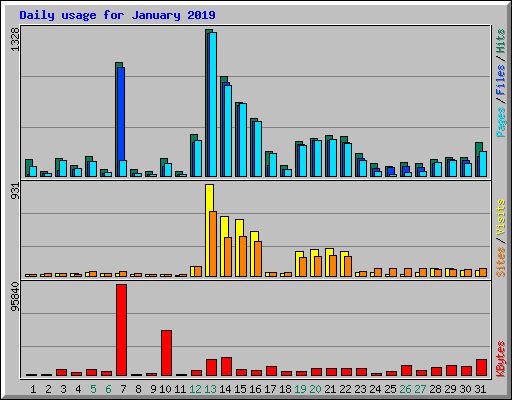512x400 pixels.
Task: Click day label 31 on the x-axis
Action: 480,389
